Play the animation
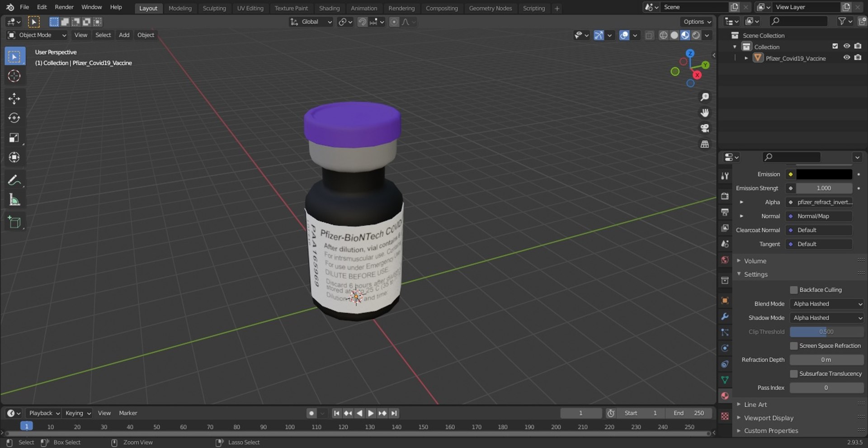 (371, 413)
